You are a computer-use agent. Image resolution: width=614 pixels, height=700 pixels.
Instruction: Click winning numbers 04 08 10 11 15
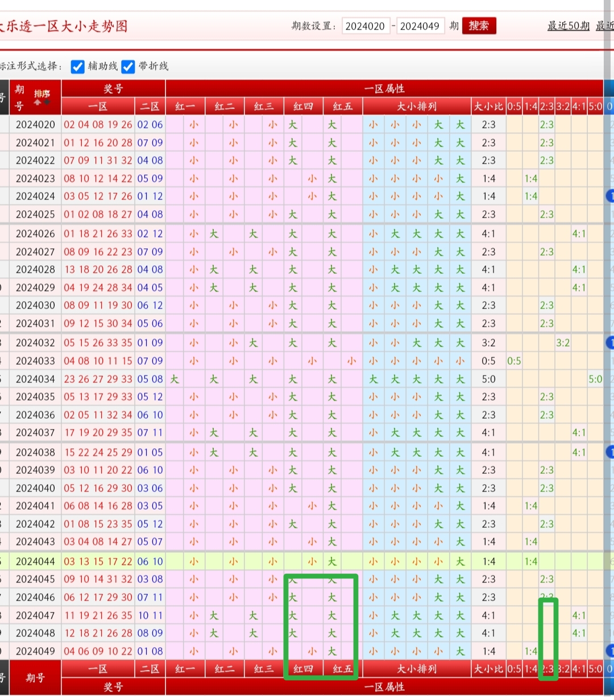tap(98, 361)
